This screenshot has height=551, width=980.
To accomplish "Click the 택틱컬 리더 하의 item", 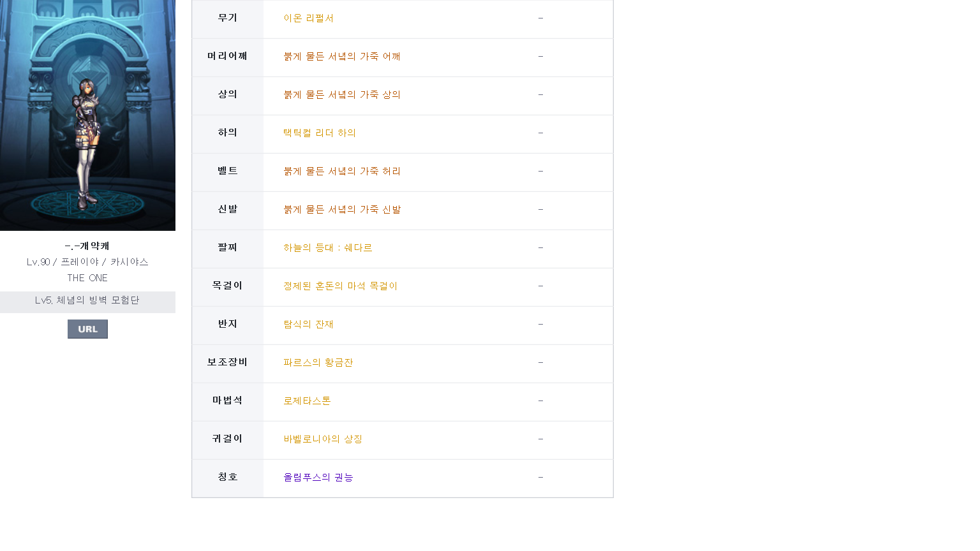I will 320,133.
